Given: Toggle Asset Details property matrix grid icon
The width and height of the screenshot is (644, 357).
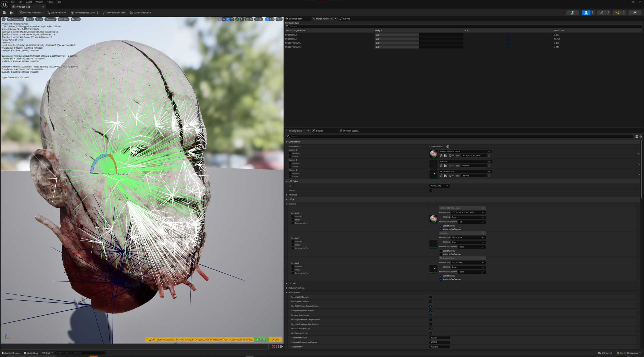Looking at the screenshot, I should coord(637,136).
